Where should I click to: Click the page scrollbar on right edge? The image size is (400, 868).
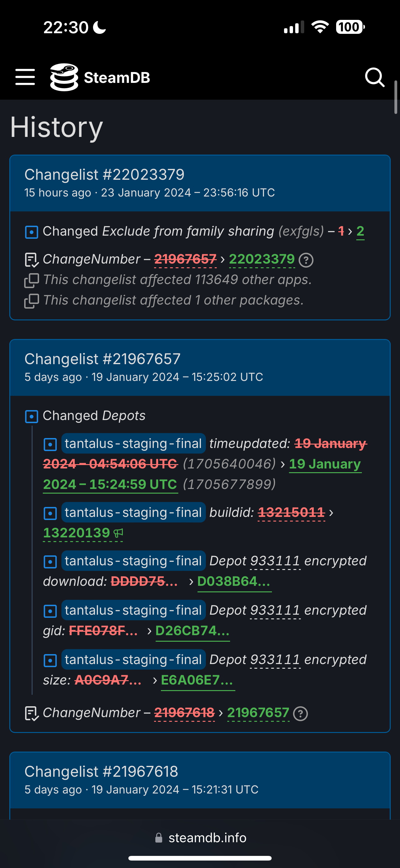pyautogui.click(x=396, y=98)
